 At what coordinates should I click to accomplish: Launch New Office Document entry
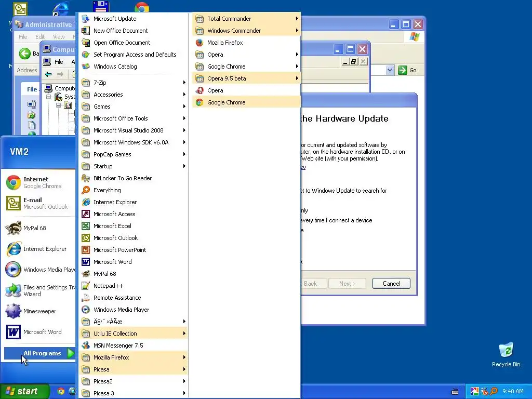click(x=133, y=31)
